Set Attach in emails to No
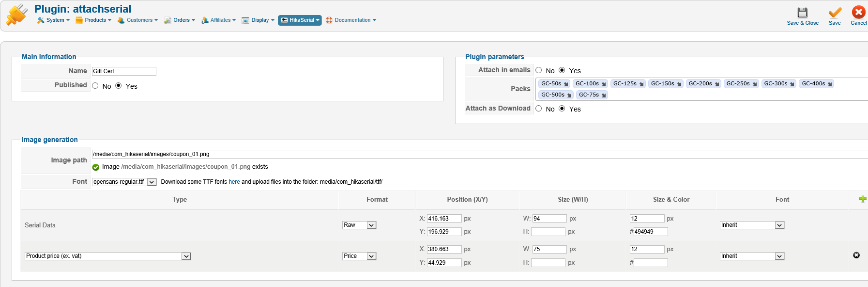Screen dimensions: 868x287 (539, 70)
